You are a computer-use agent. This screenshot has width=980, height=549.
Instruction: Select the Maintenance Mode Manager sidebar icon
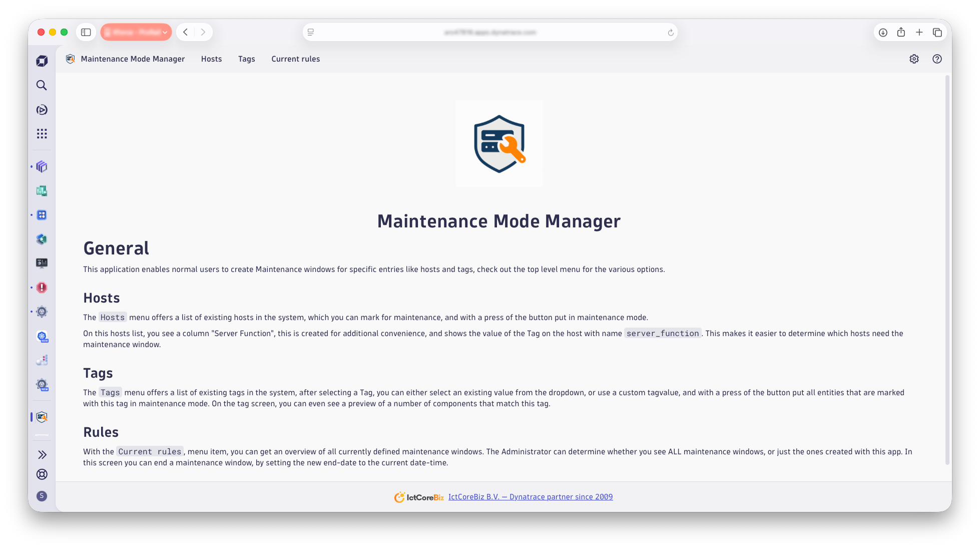click(x=42, y=417)
